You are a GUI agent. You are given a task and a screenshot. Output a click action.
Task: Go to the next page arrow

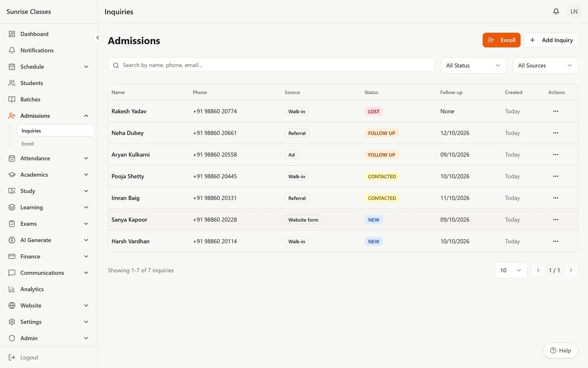(x=571, y=270)
